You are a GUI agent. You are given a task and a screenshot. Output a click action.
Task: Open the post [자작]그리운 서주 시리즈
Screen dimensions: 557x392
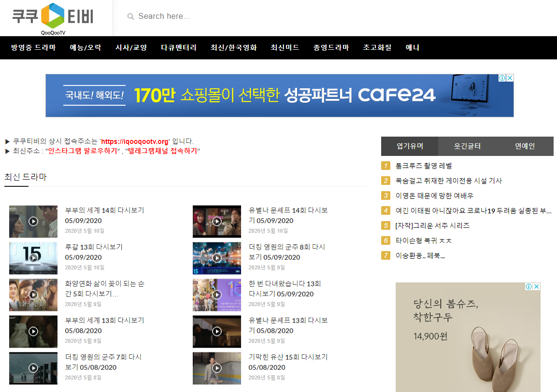pos(432,225)
